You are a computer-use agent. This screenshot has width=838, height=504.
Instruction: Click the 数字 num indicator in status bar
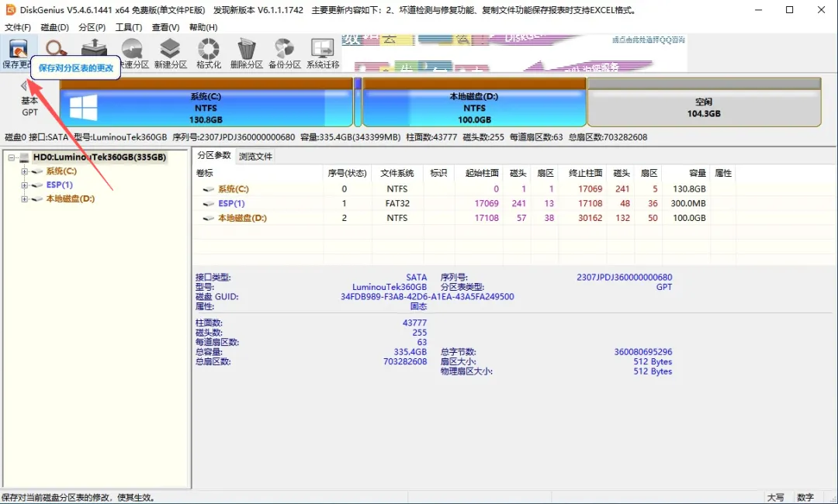coord(805,498)
